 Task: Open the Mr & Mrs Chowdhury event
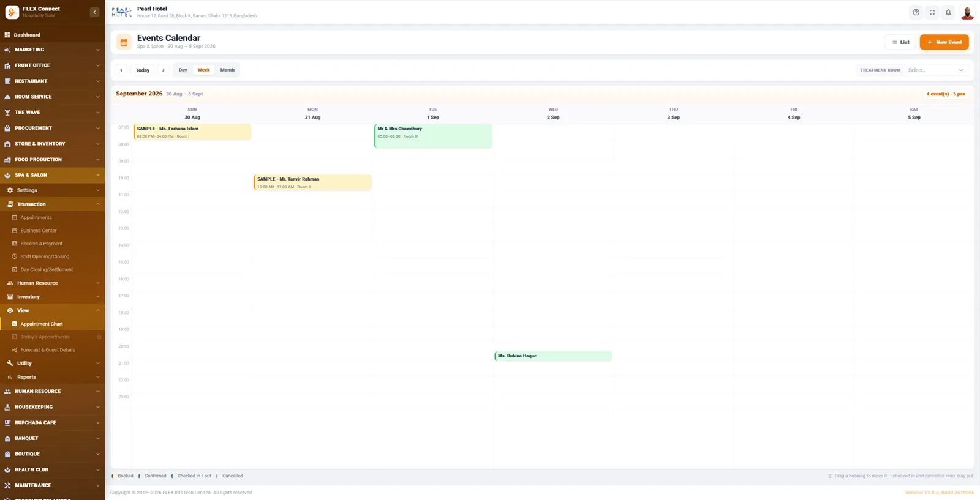[x=433, y=136]
